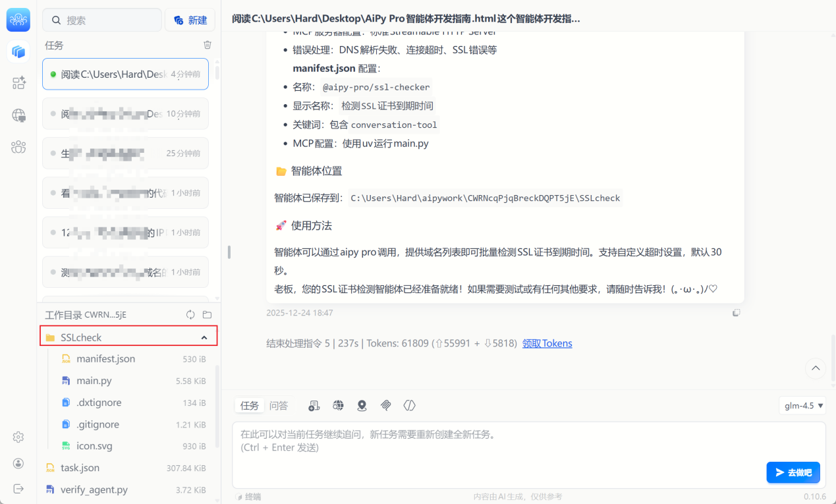Open settings gear in left sidebar
Image resolution: width=836 pixels, height=504 pixels.
pos(18,437)
